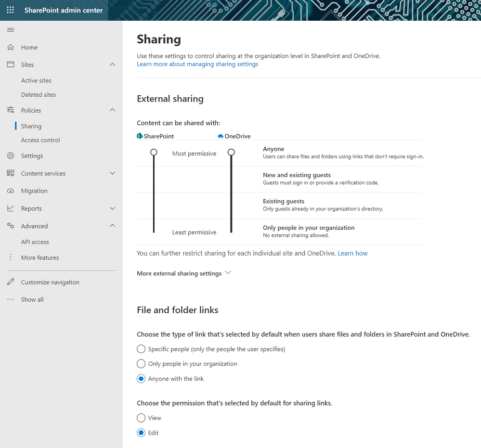481x448 pixels.
Task: Click the Migration cloud icon
Action: pos(11,191)
